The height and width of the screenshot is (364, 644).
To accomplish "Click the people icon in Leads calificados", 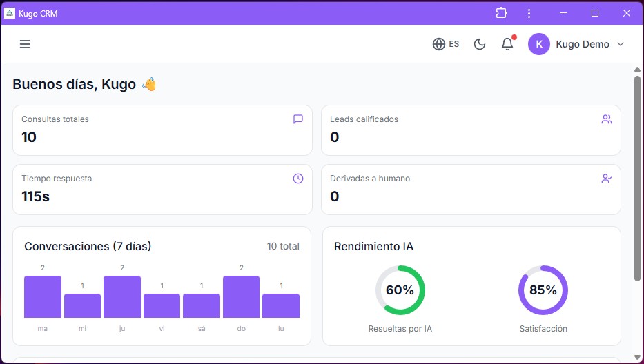I will pyautogui.click(x=607, y=119).
